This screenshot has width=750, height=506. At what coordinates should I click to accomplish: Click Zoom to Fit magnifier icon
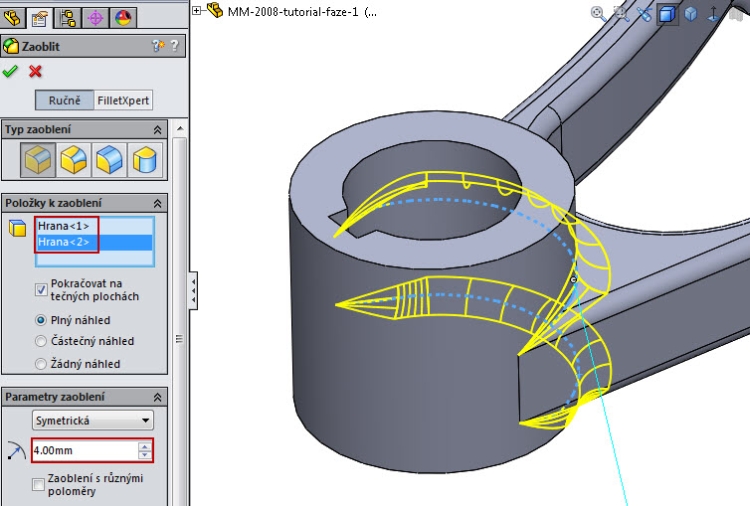(x=598, y=13)
